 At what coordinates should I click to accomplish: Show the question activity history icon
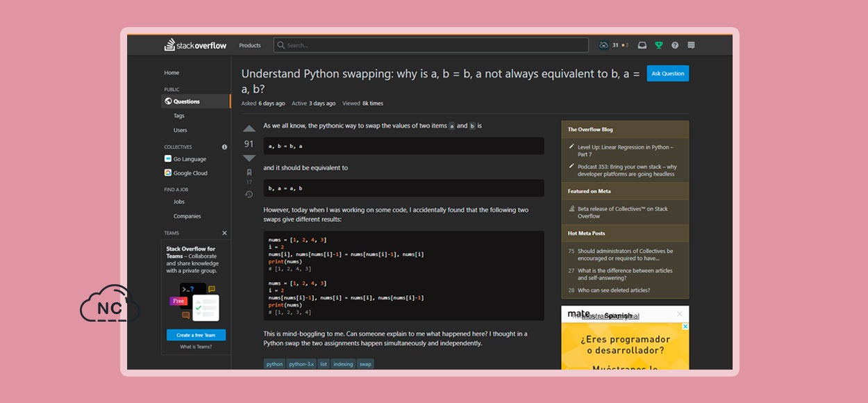point(249,194)
